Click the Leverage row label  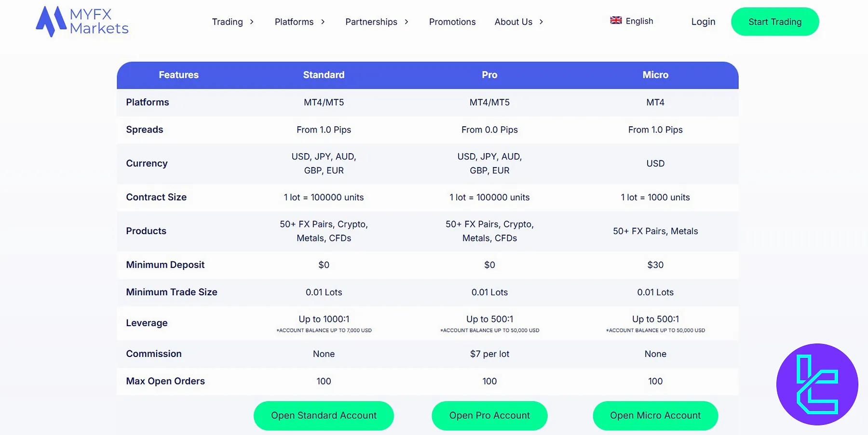(147, 323)
